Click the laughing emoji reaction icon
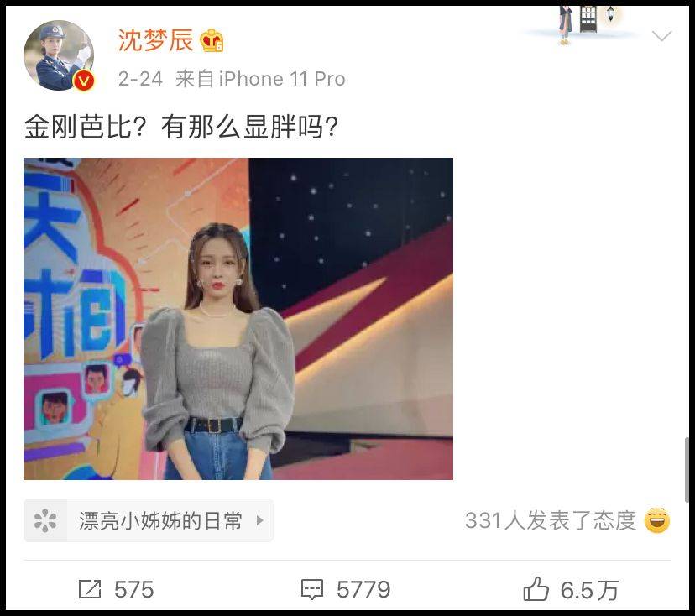This screenshot has height=616, width=695. (657, 520)
